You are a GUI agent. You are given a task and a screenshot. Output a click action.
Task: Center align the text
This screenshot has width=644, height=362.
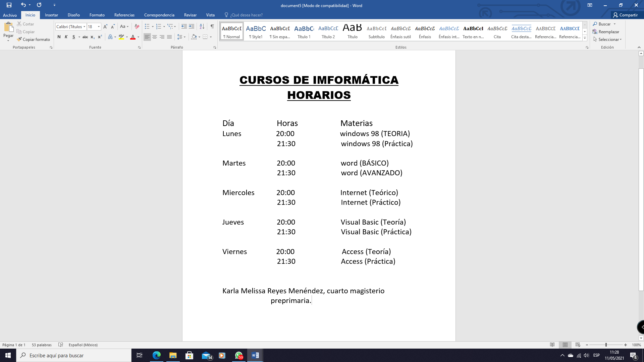[x=155, y=37]
